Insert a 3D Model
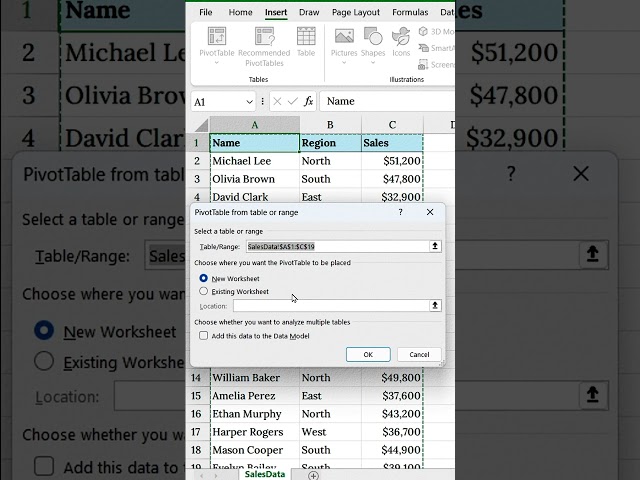640x480 pixels. 436,31
